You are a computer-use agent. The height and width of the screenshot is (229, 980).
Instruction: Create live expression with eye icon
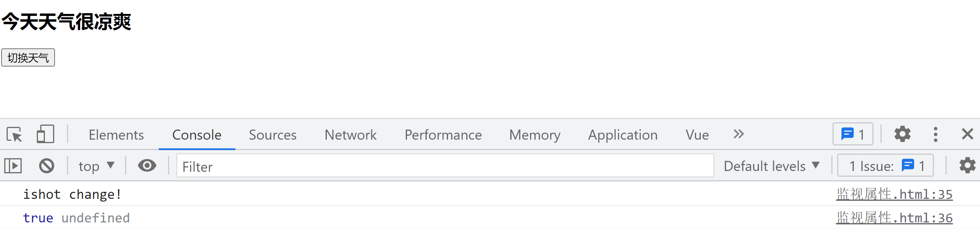click(x=147, y=166)
